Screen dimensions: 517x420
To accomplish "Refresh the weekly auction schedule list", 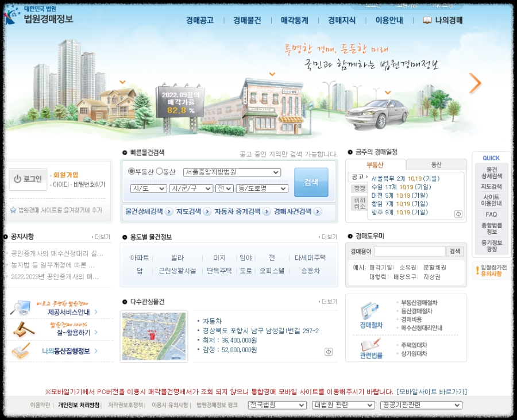I will [458, 215].
